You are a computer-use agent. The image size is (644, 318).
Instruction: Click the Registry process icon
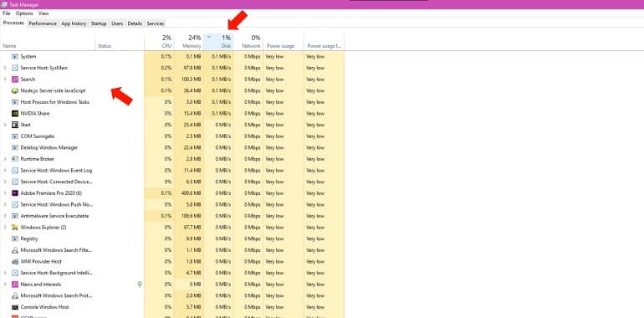point(15,238)
